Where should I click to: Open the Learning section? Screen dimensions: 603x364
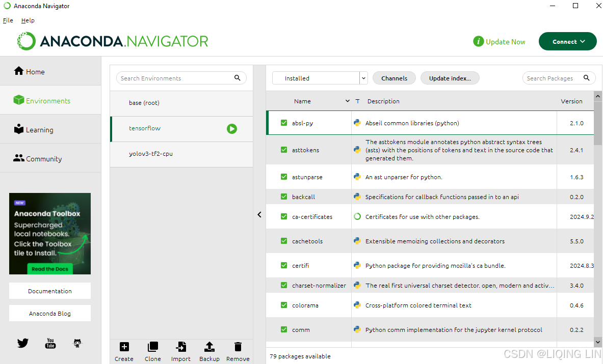pos(50,129)
